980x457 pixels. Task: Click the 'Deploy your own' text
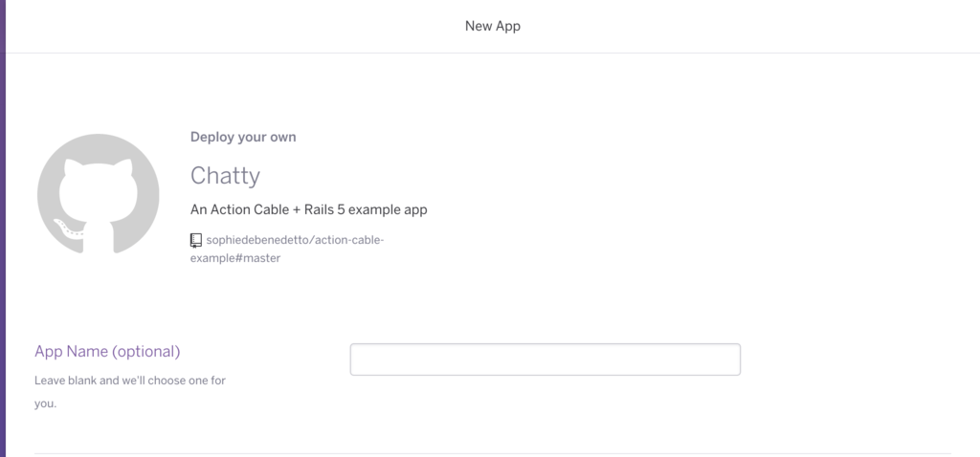click(x=243, y=137)
